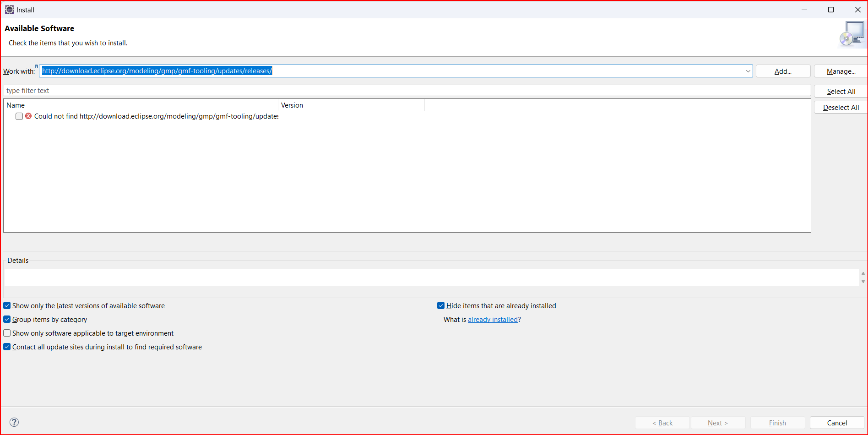Click the Cancel button
Viewport: 868px width, 435px height.
[x=837, y=423]
